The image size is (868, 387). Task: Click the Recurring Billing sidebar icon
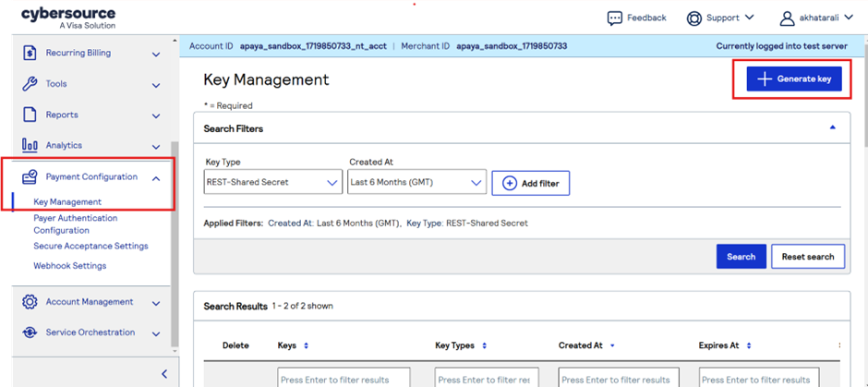pos(30,54)
